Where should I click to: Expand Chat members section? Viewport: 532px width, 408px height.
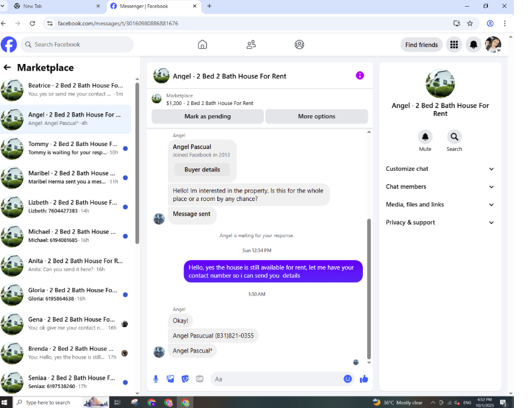tap(440, 187)
